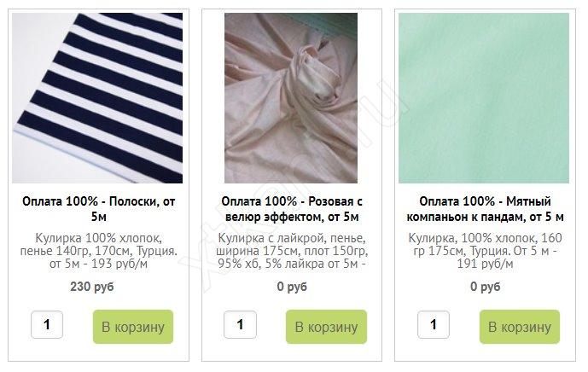Add striped fabric with 'В корзину'

point(133,327)
